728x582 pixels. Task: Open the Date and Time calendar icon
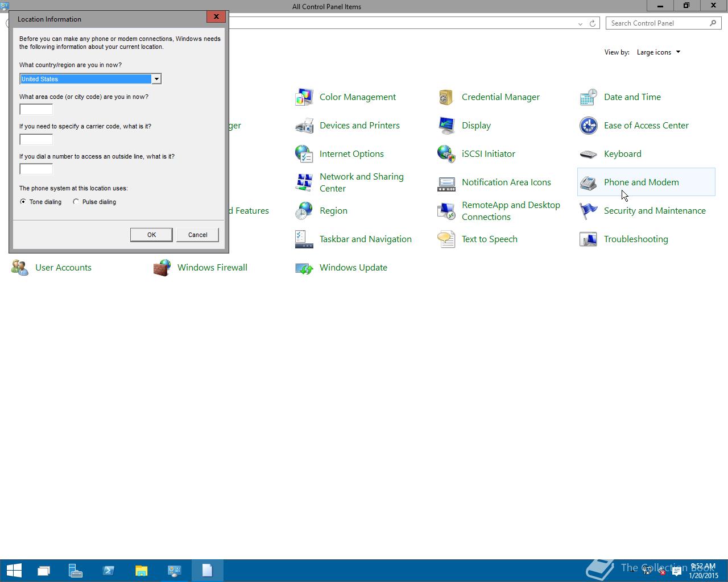coord(589,97)
